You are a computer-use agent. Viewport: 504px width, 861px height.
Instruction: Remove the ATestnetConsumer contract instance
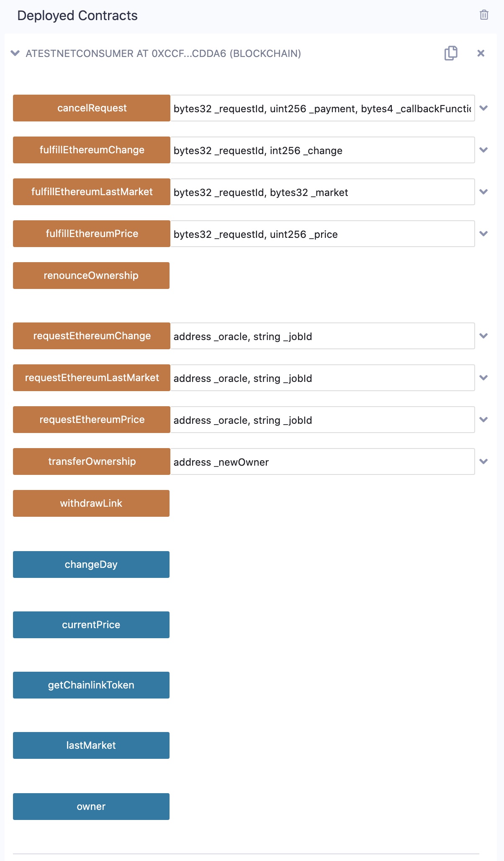[481, 53]
